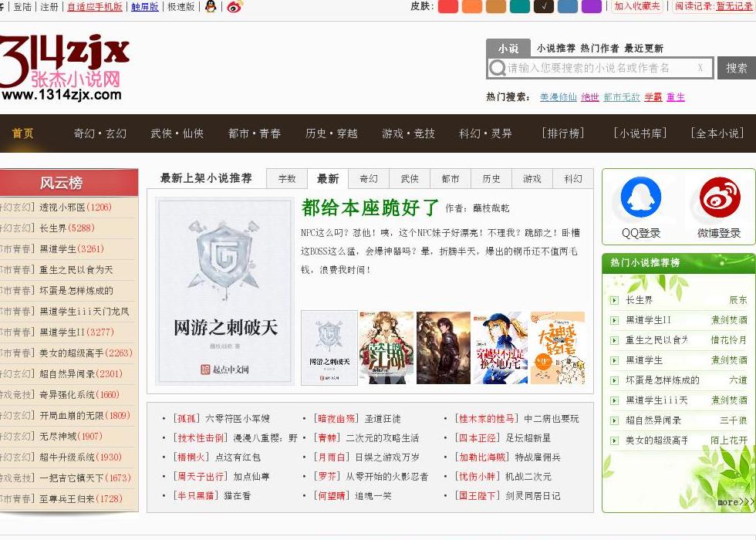
Task: Open the [排行榜] rankings menu
Action: click(562, 133)
